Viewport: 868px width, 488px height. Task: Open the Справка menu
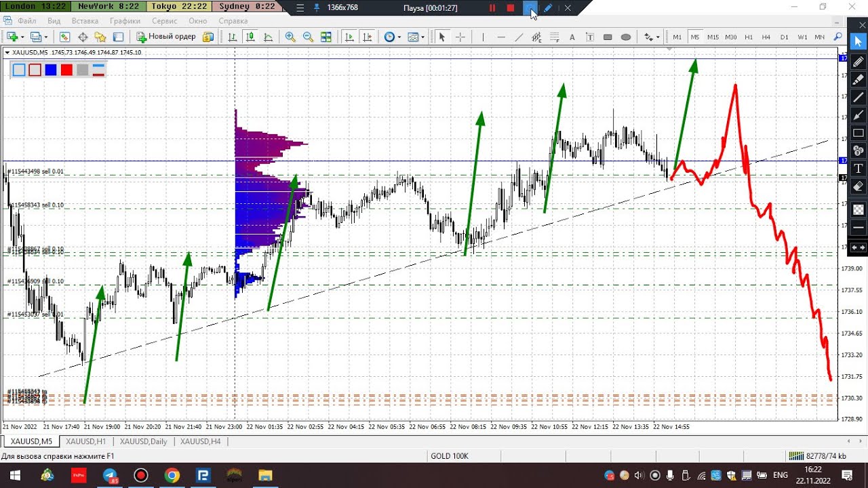[233, 21]
